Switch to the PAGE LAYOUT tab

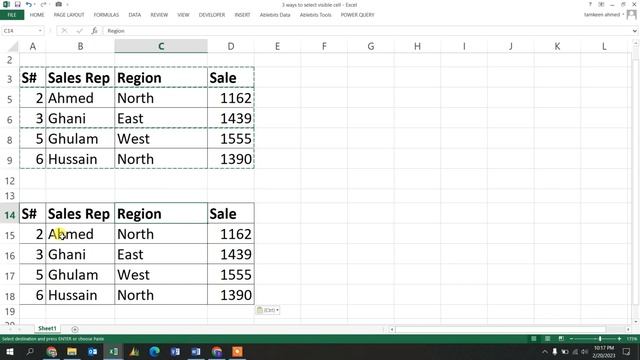69,15
